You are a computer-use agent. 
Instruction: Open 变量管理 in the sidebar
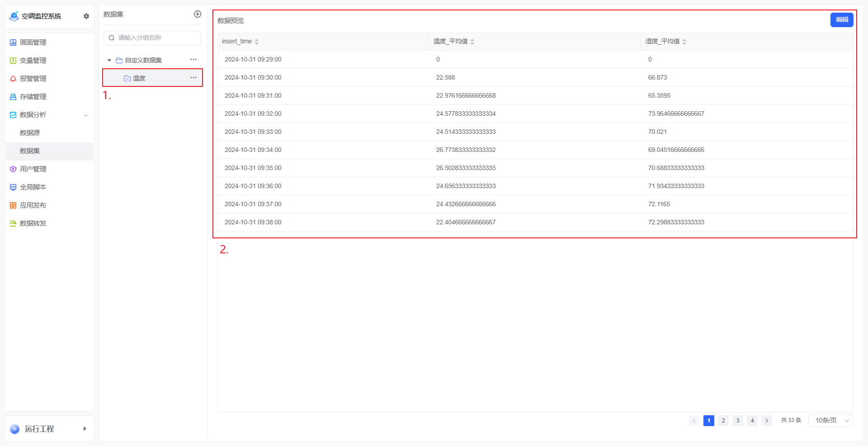tap(33, 61)
